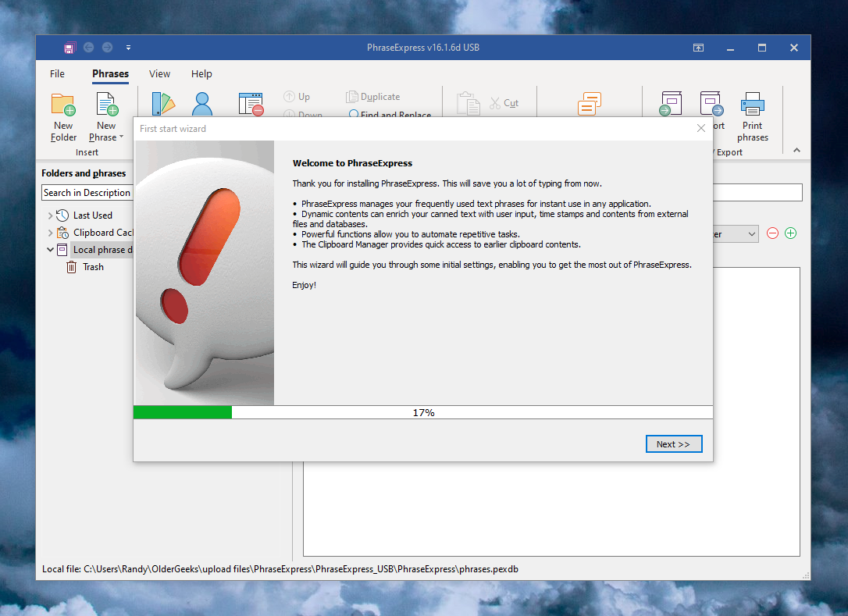Viewport: 848px width, 616px height.
Task: Click the back arrow in the title bar
Action: pyautogui.click(x=89, y=48)
